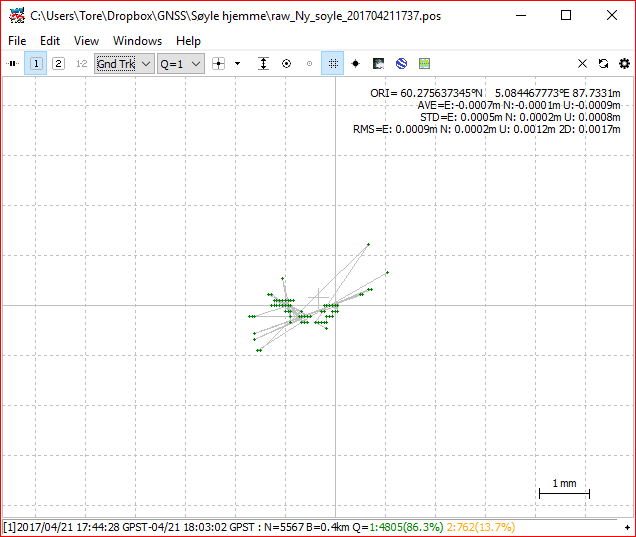Click the grey cross average marker in plot
636x537 pixels.
tap(318, 298)
